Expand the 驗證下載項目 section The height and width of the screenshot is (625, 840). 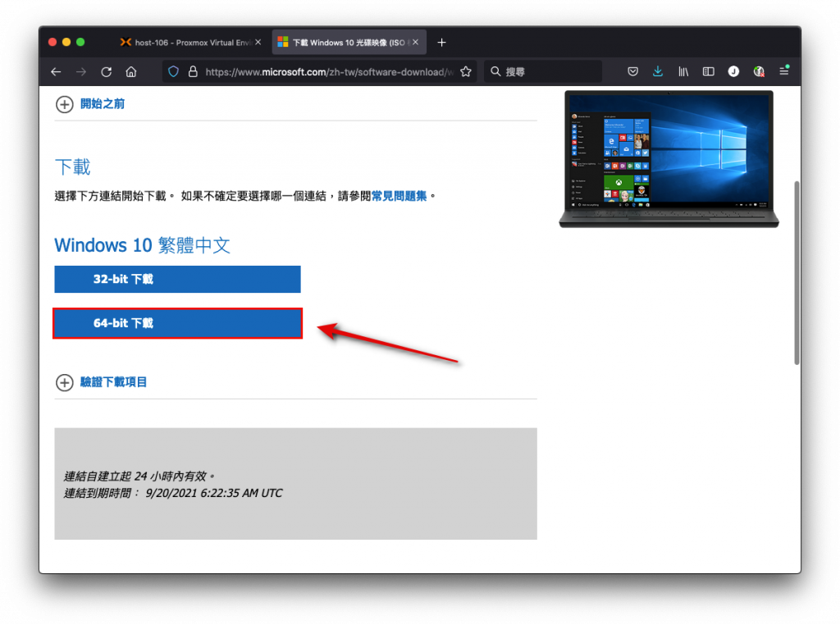coord(101,382)
